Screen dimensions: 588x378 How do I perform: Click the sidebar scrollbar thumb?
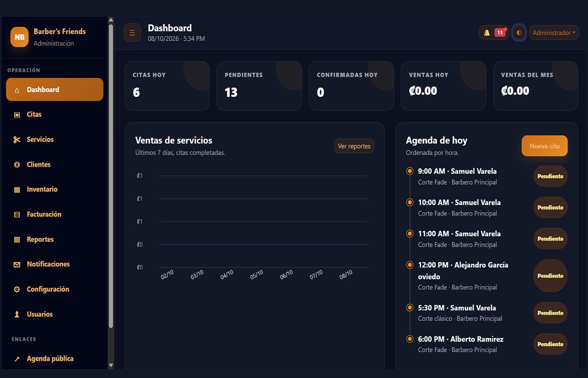111,176
